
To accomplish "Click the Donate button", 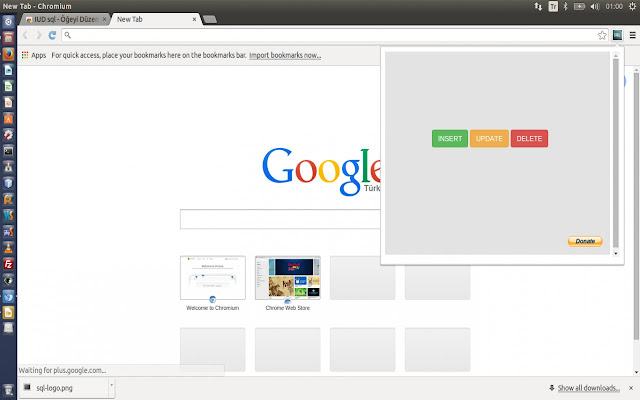I will 585,241.
